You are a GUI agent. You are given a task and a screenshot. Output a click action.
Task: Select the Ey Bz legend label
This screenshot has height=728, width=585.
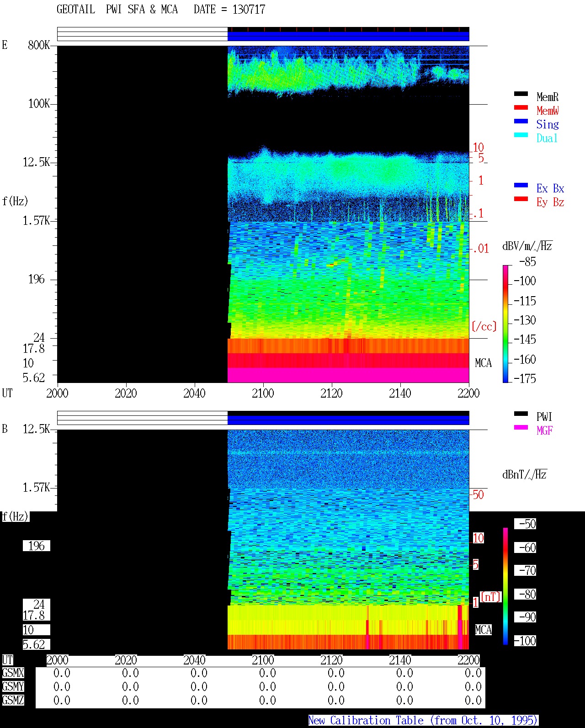click(550, 202)
